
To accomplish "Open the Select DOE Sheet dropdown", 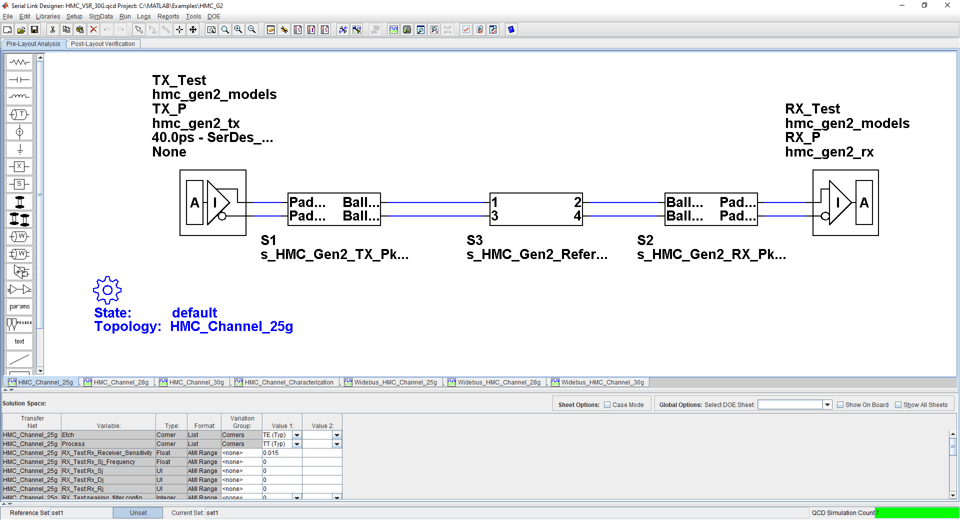I will [827, 405].
